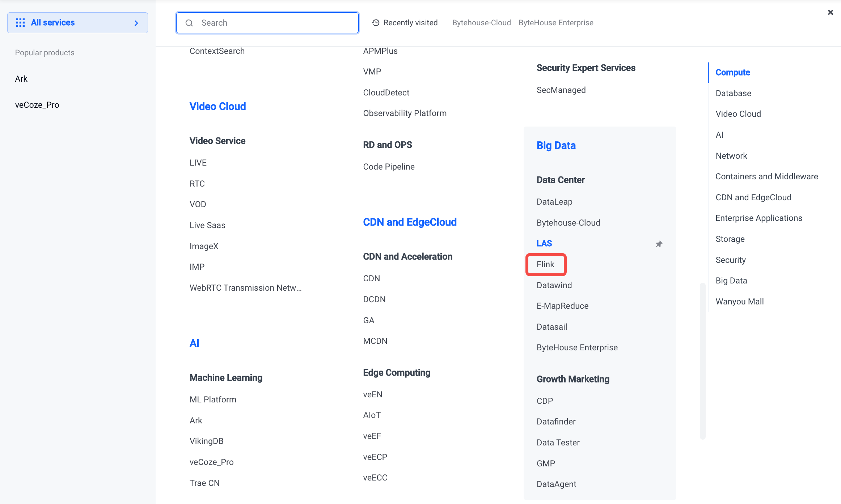Jump to Wanyou Mall category

pyautogui.click(x=740, y=302)
